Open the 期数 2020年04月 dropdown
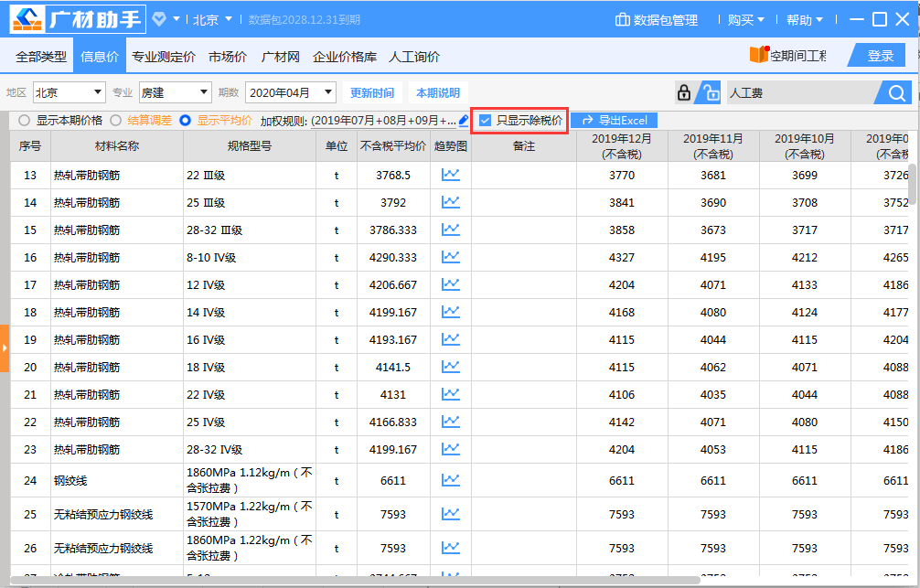The width and height of the screenshot is (920, 588). (291, 92)
